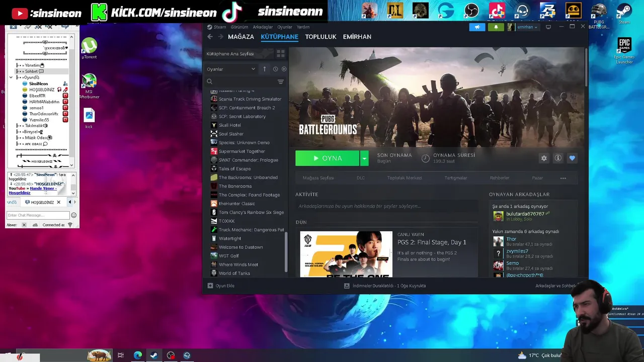Open TeamSpeak emoji smiley icon
Screen dimensions: 644x362
point(73,215)
